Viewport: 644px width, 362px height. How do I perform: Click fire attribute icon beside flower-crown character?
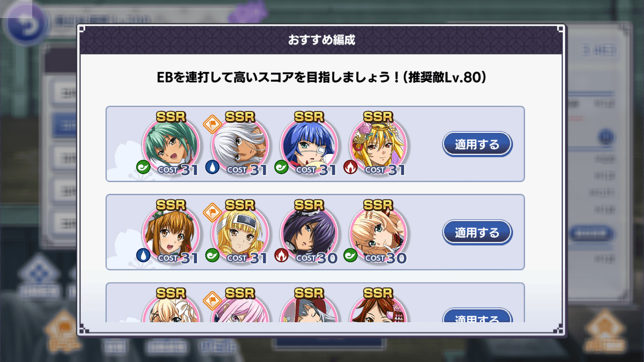tap(351, 167)
